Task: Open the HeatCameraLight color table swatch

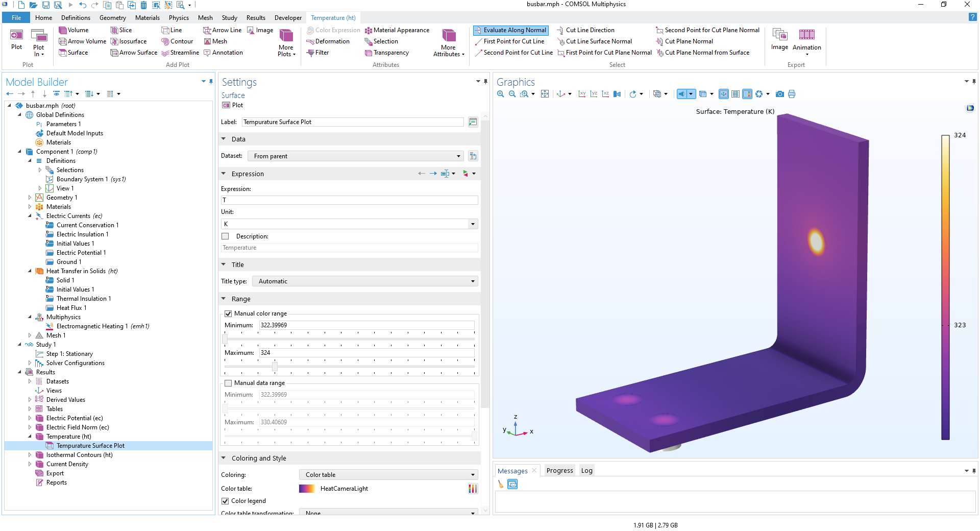Action: point(307,489)
